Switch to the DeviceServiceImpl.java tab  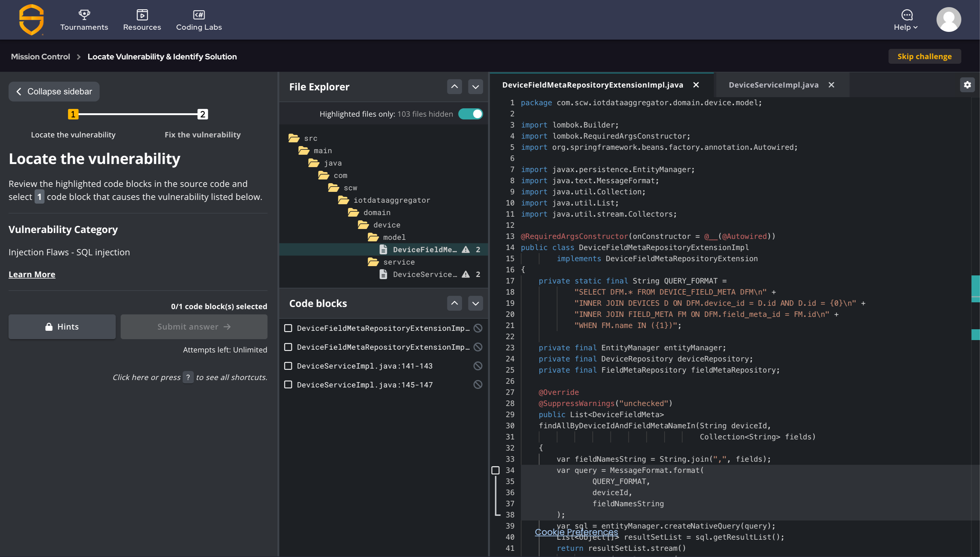773,85
